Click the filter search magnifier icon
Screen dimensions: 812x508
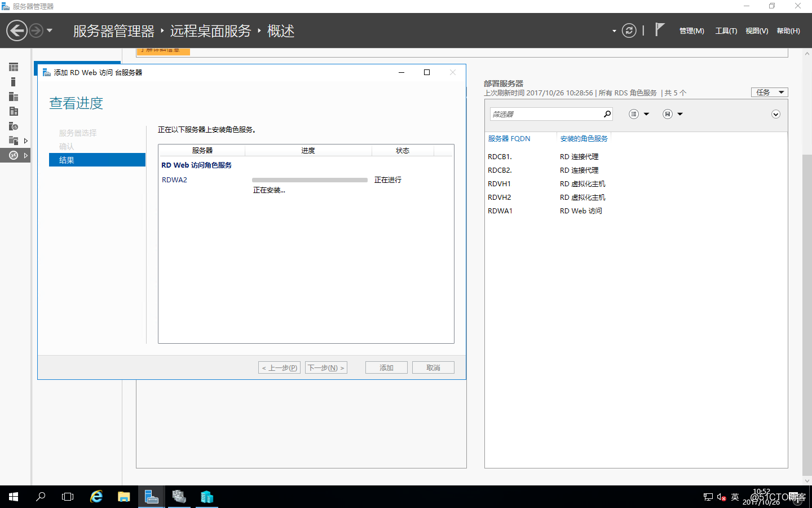point(607,114)
